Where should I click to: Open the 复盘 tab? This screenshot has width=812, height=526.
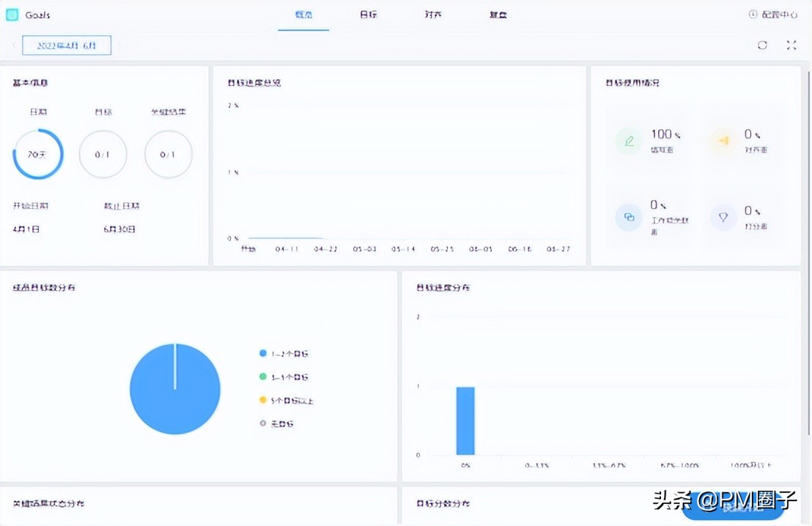tap(498, 15)
